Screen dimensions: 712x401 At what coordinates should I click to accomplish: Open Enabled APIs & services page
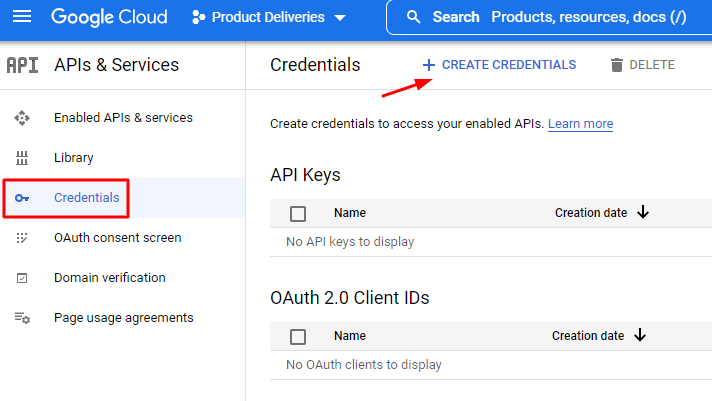point(123,118)
